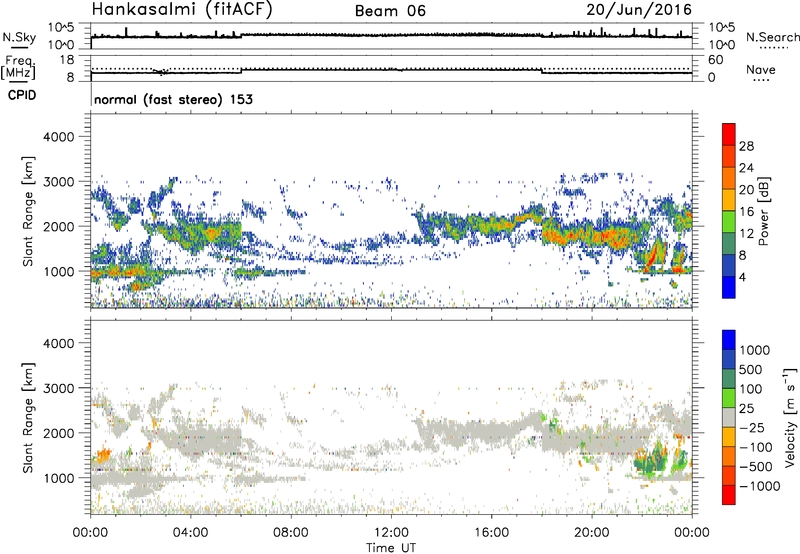800x554 pixels.
Task: Click the velocity tick label '100'
Action: coord(751,389)
